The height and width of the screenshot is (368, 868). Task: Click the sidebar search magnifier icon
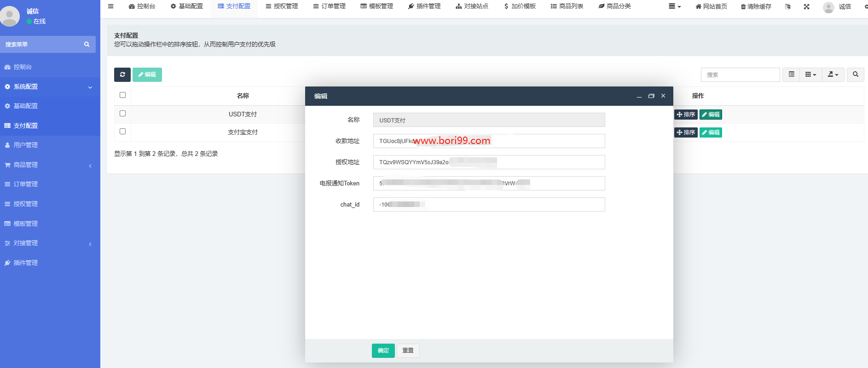[87, 44]
